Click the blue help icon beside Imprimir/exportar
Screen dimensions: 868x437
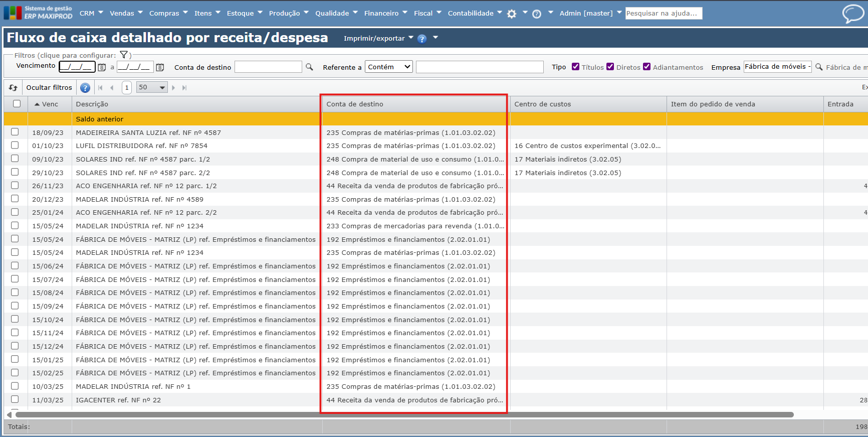click(x=422, y=39)
